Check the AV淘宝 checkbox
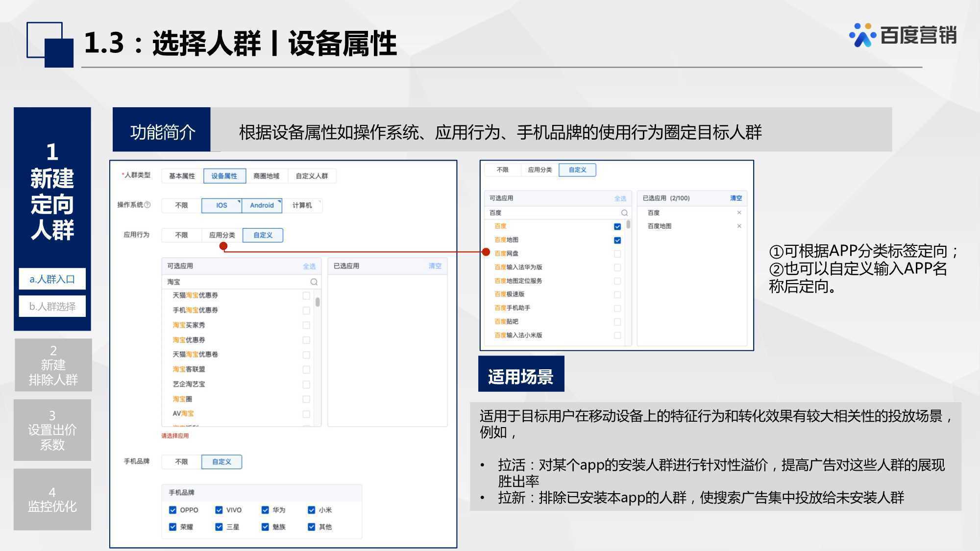 coord(306,414)
